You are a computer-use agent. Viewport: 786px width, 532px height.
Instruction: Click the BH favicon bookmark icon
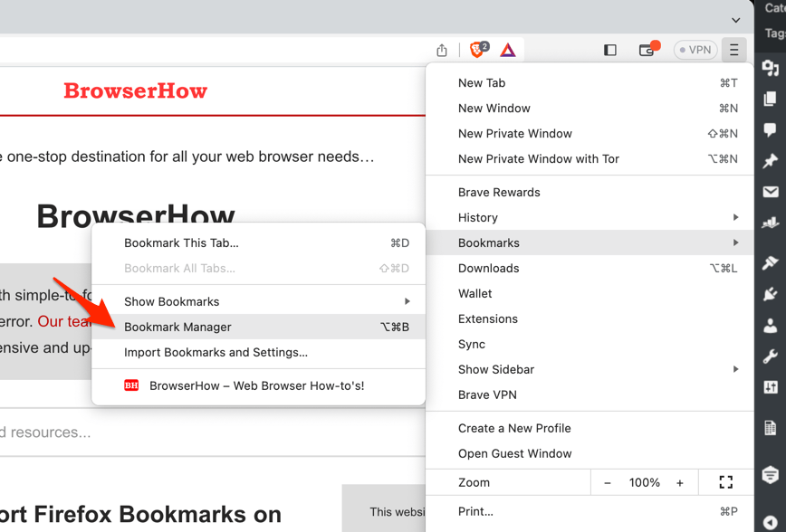131,385
